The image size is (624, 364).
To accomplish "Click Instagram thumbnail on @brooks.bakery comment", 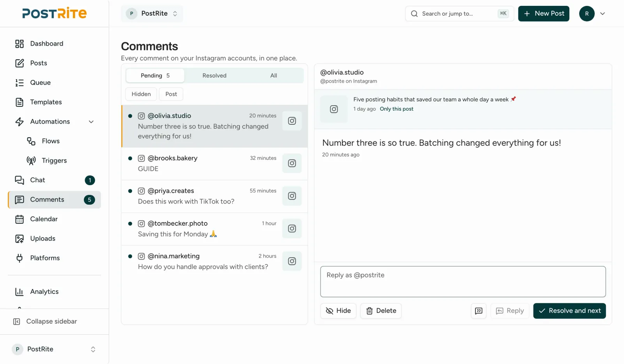I will (x=292, y=163).
